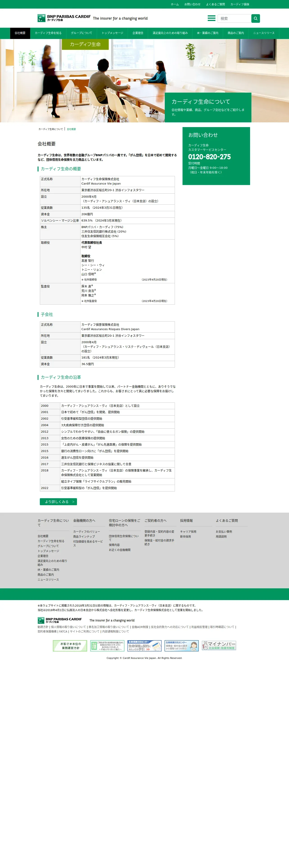Open footer heading 金融機関の方へ
The height and width of the screenshot is (868, 289).
pyautogui.click(x=84, y=521)
